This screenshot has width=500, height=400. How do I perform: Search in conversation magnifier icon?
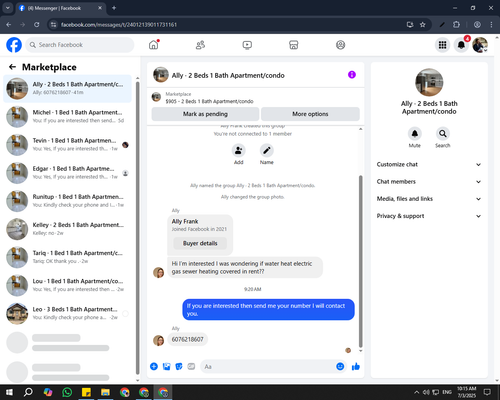coord(443,134)
